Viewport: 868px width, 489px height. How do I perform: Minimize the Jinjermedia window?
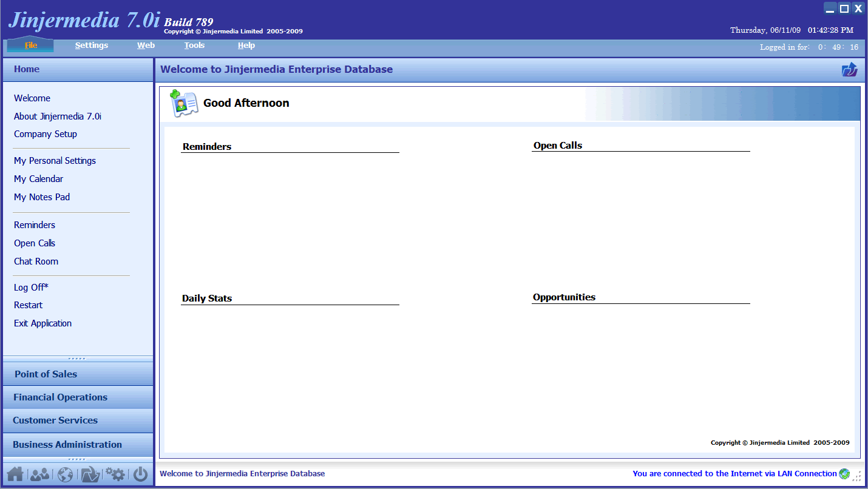click(x=830, y=8)
